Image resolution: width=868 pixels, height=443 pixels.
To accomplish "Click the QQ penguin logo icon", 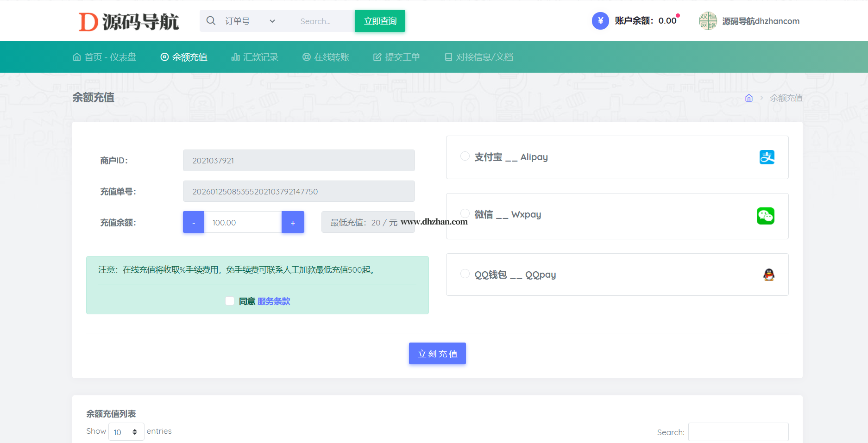I will (x=768, y=275).
